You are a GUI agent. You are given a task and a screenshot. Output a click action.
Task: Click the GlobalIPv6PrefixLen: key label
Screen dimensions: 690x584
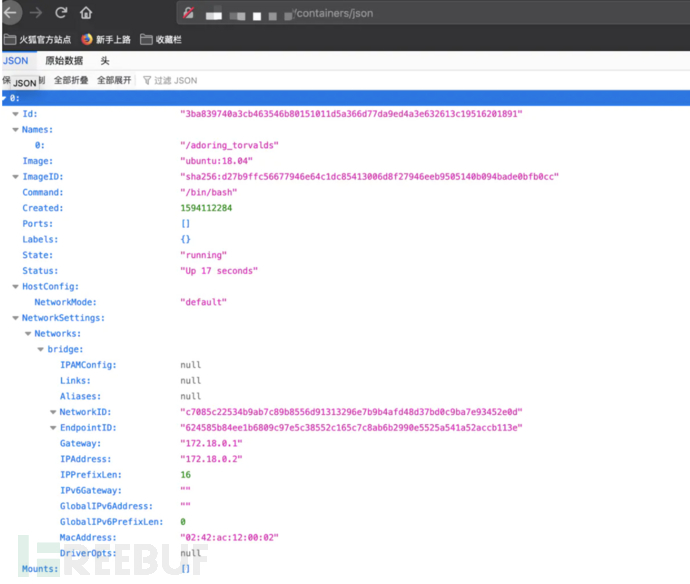[x=111, y=522]
